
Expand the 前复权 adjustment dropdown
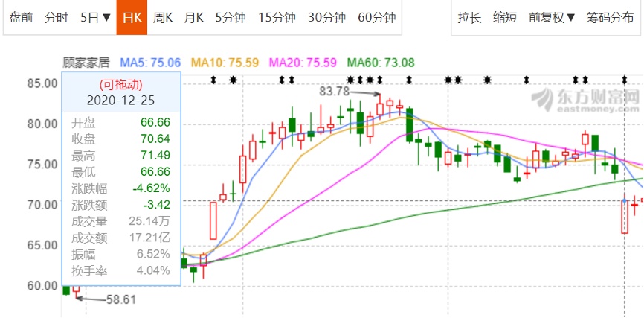pos(552,17)
